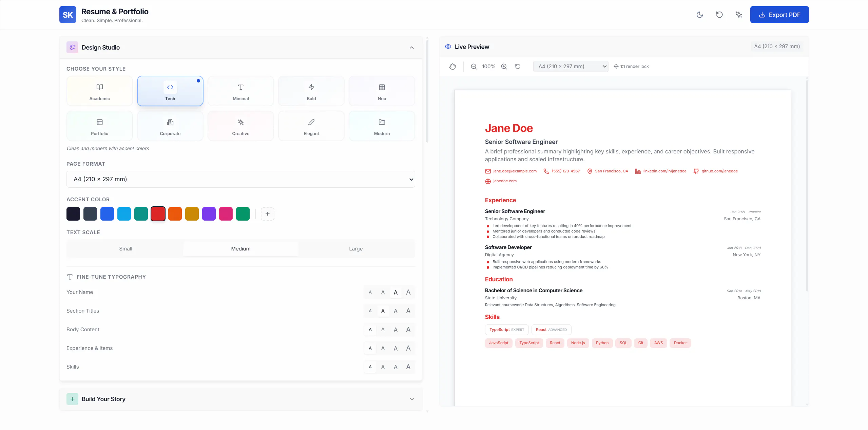Image resolution: width=868 pixels, height=430 pixels.
Task: Click the TypeScript EXPERT skill badge
Action: pos(506,330)
